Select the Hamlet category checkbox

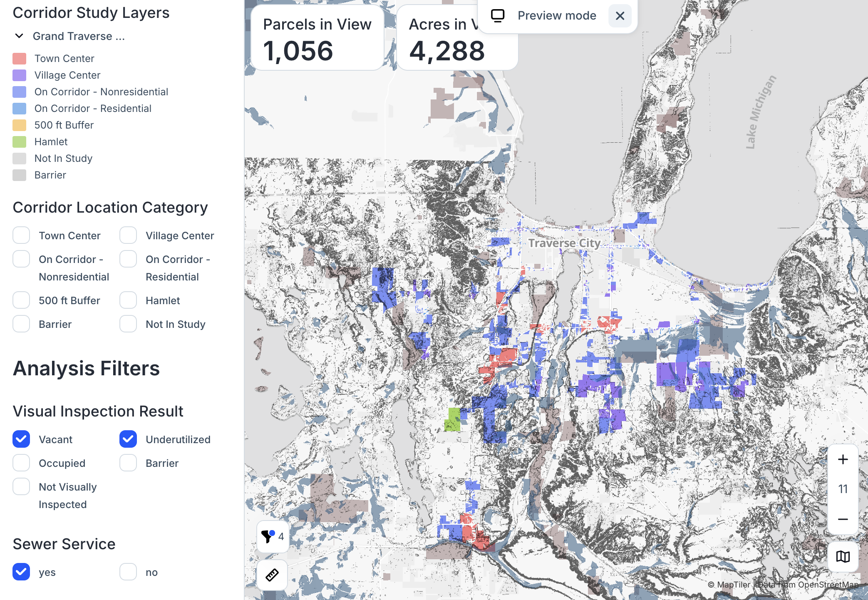pyautogui.click(x=128, y=300)
